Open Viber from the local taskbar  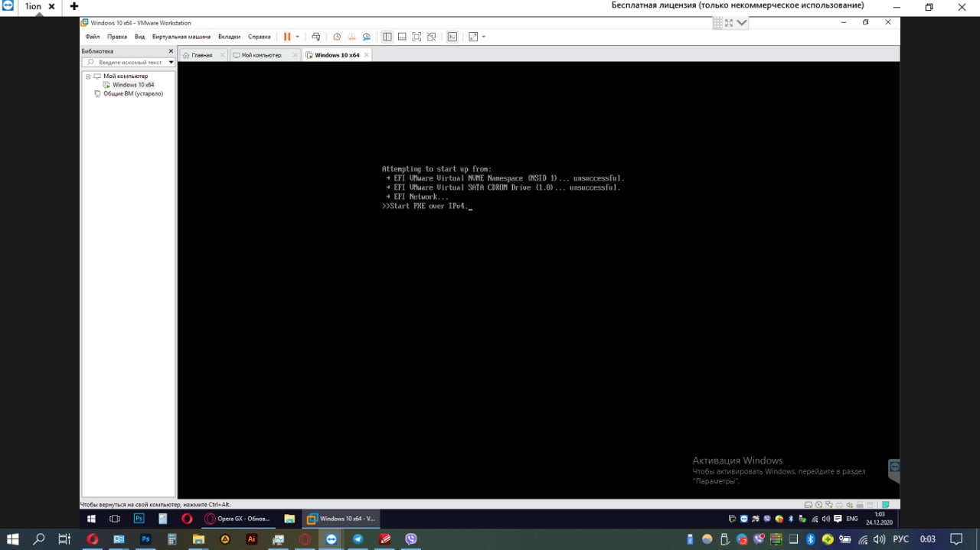click(x=411, y=539)
